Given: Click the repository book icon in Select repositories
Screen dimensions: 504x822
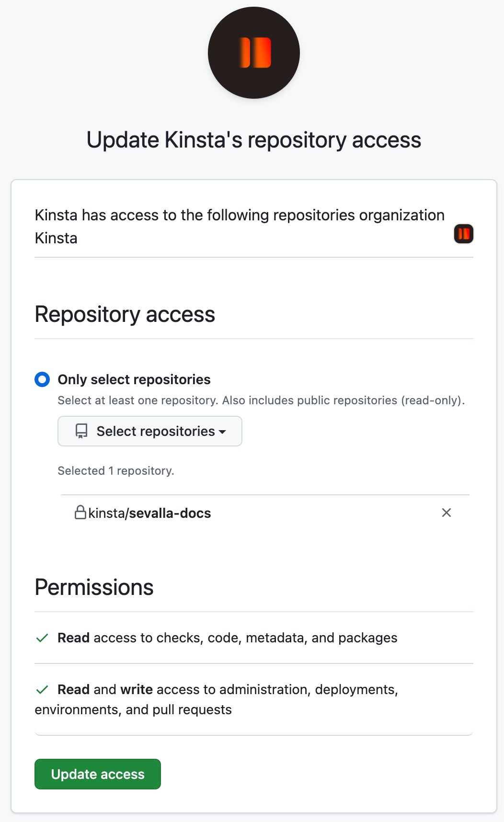Looking at the screenshot, I should coord(80,431).
